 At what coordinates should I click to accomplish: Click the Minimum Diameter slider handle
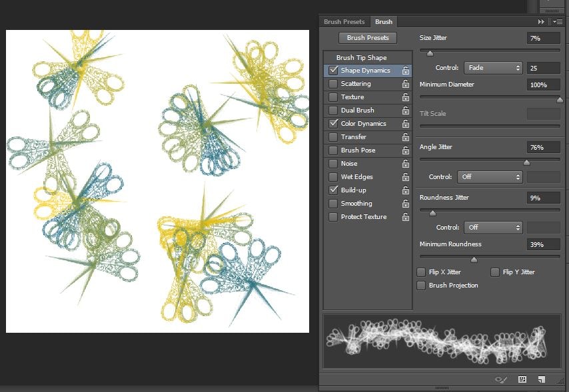pos(560,100)
